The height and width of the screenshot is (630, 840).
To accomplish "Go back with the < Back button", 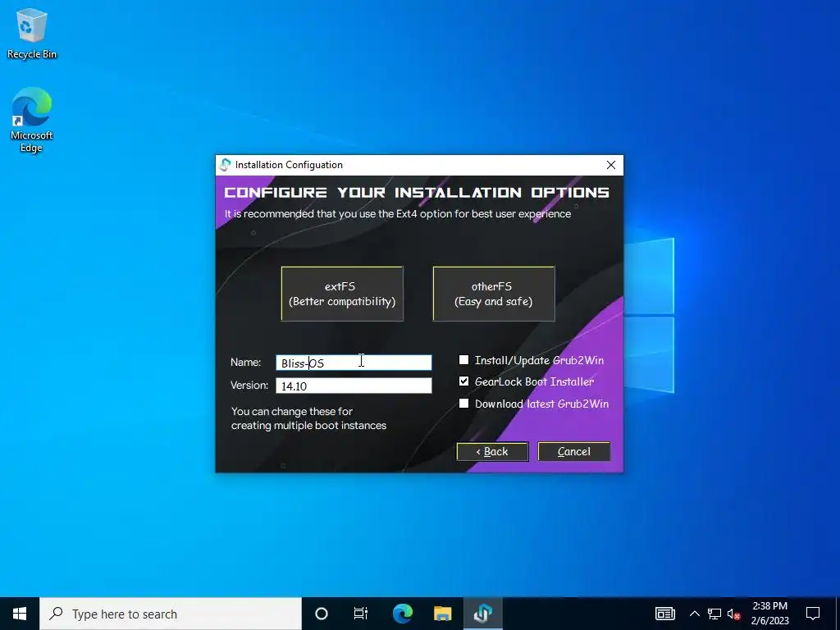I will [492, 452].
